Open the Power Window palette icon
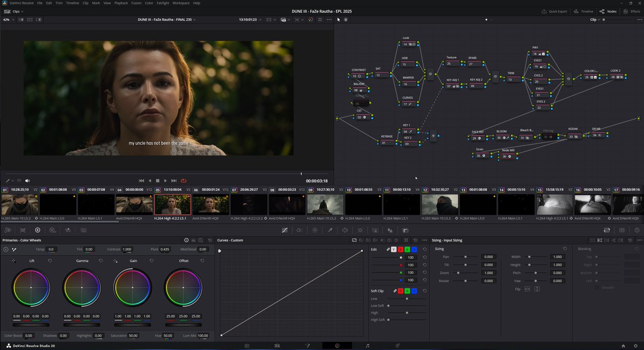The height and width of the screenshot is (350, 644). (345, 230)
